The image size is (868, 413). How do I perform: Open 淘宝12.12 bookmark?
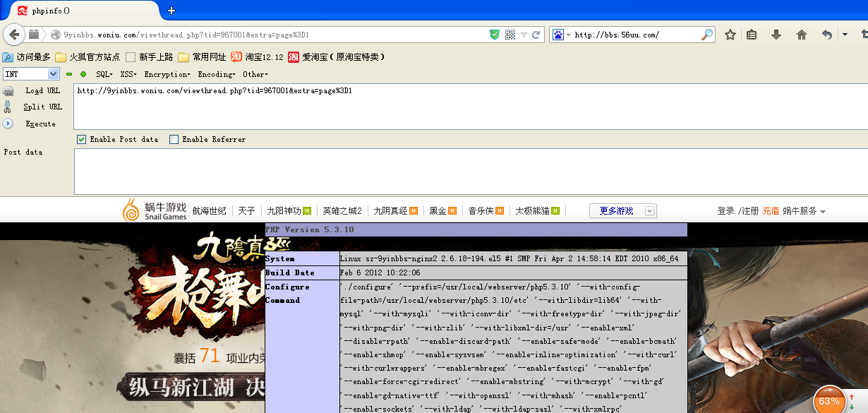[257, 57]
